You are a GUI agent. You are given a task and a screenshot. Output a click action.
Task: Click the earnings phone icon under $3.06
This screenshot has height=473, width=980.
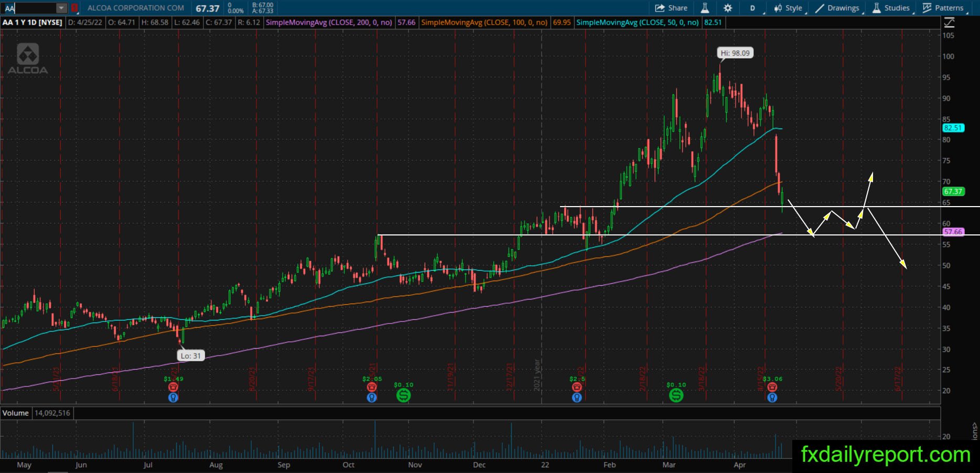coord(772,387)
